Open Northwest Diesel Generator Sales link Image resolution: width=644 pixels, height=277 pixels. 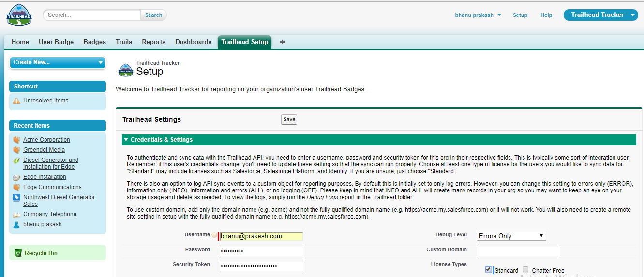click(x=59, y=201)
